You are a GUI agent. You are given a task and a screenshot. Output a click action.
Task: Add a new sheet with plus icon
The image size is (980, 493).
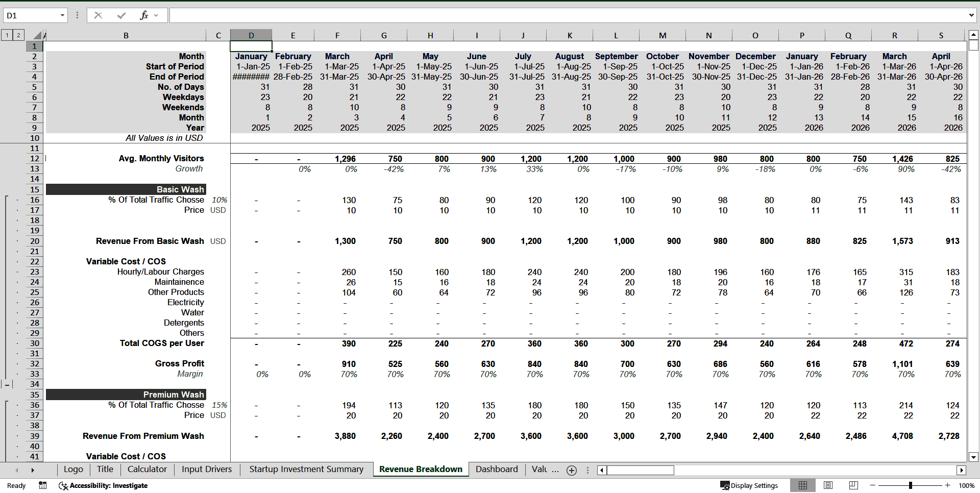pyautogui.click(x=572, y=470)
